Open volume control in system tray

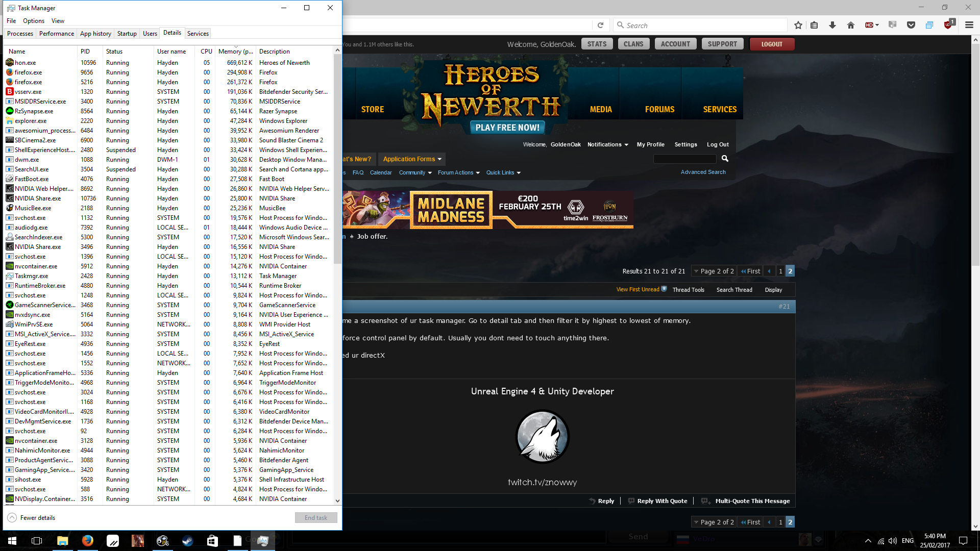tap(892, 541)
